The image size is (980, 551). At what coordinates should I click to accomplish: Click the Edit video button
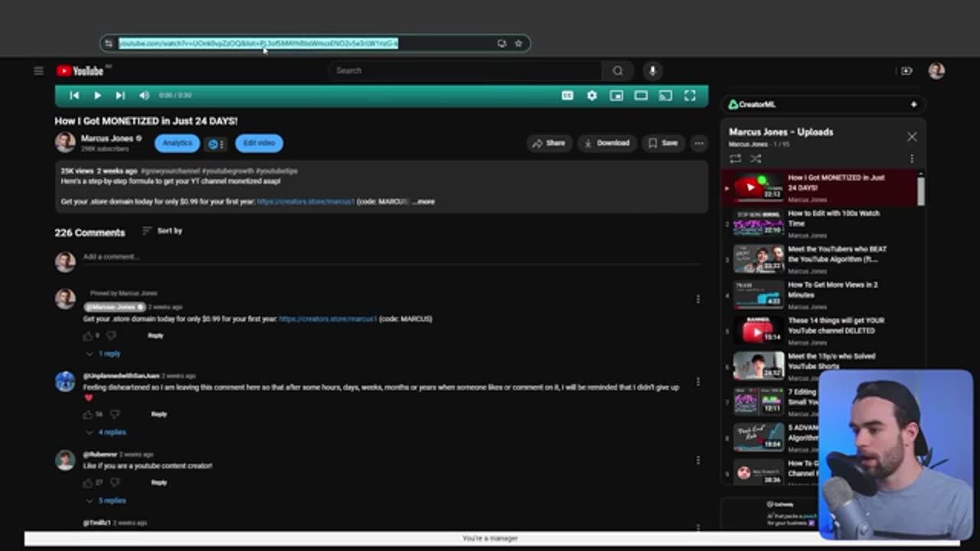click(259, 143)
